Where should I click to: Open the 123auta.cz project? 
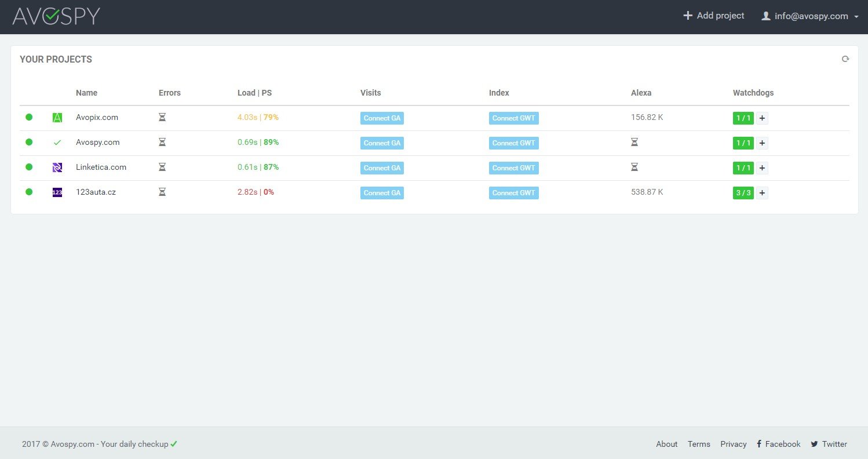tap(96, 192)
